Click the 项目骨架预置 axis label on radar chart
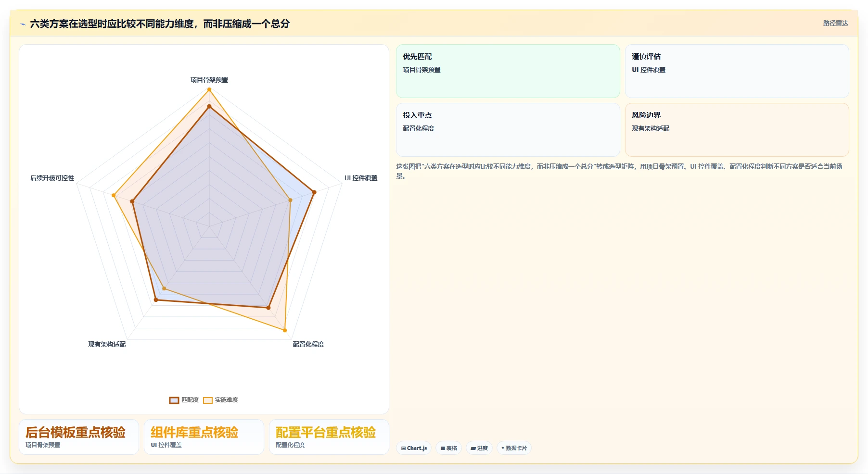Screen dimensions: 868x474 click(x=209, y=80)
